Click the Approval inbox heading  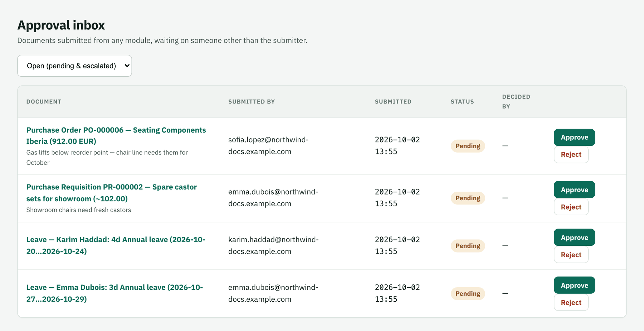pyautogui.click(x=61, y=25)
